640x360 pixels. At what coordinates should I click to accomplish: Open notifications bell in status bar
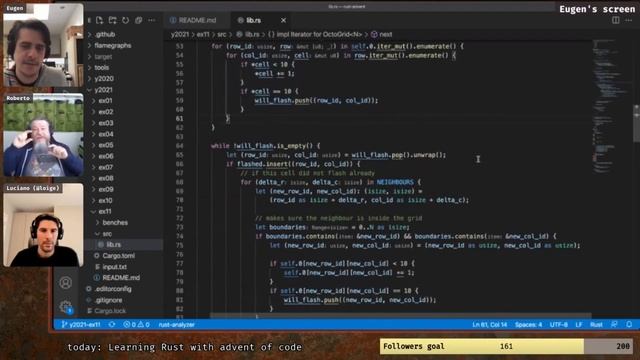point(629,324)
